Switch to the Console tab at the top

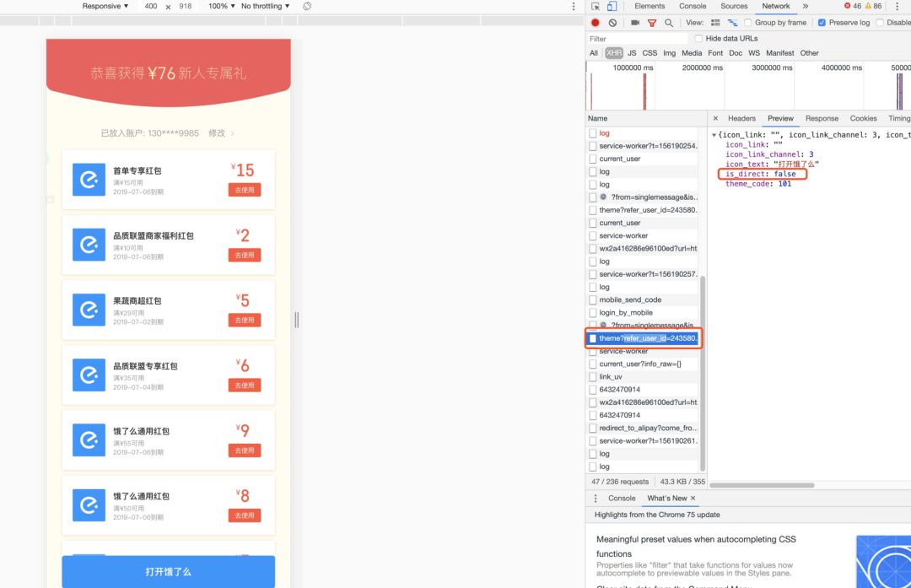point(693,6)
